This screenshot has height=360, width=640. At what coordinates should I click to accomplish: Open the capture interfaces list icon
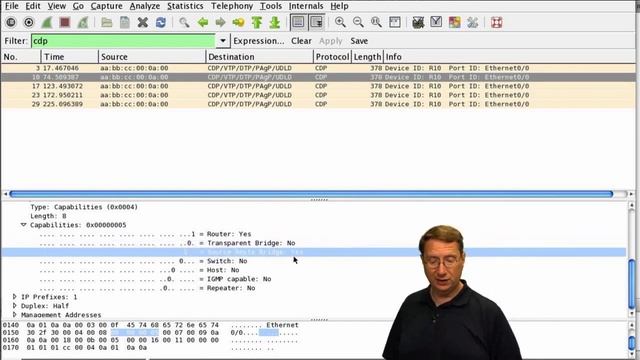11,22
